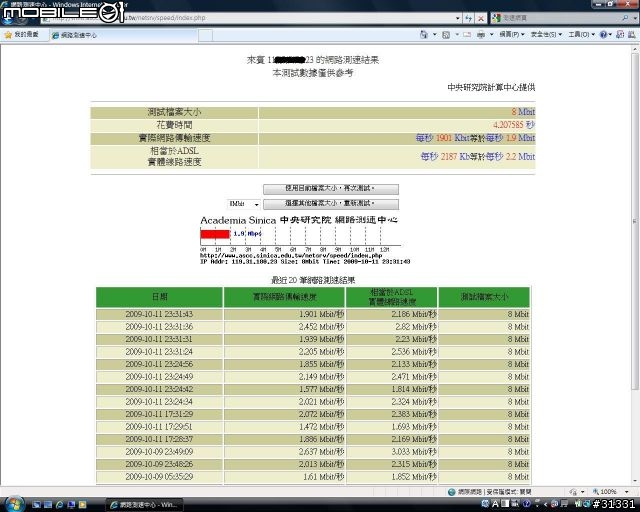Launch Internet Explorer from quick launch
This screenshot has height=512, width=640.
coord(59,505)
